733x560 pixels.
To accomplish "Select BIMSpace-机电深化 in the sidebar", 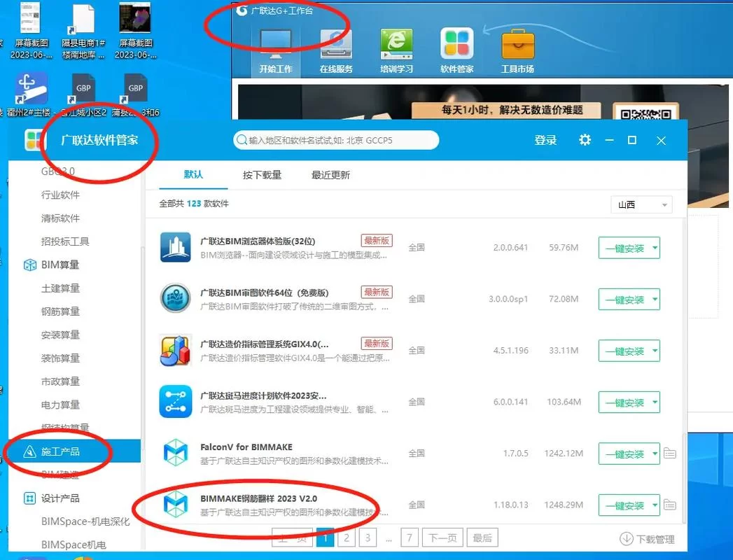I will tap(85, 521).
